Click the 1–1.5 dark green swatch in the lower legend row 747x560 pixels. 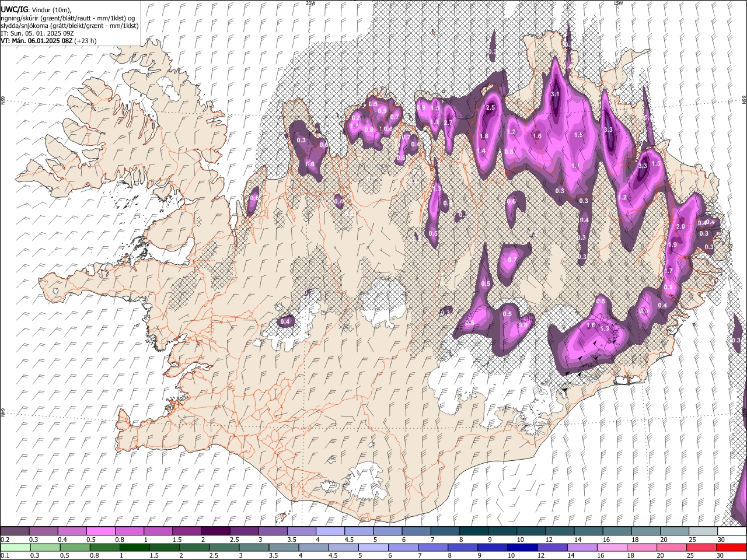point(134,547)
